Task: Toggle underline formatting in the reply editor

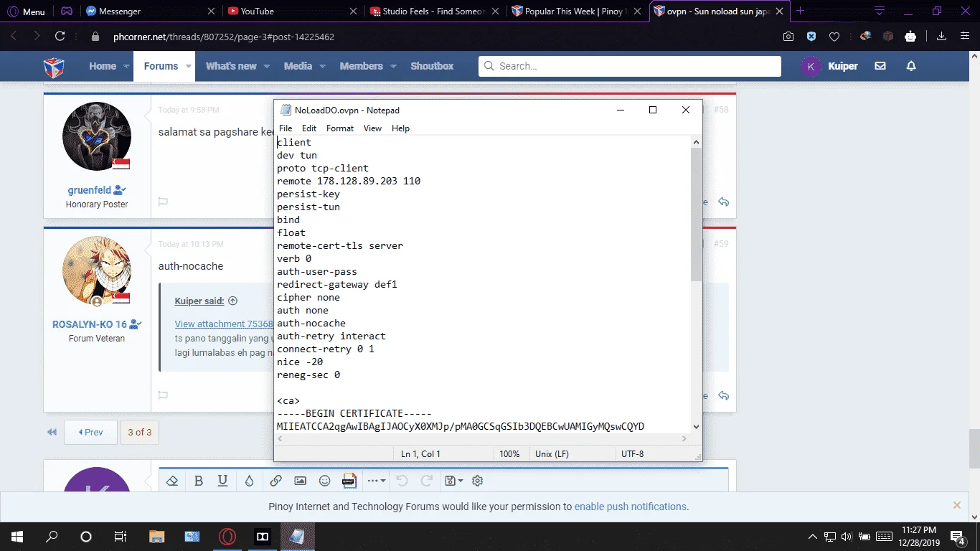Action: (x=223, y=481)
